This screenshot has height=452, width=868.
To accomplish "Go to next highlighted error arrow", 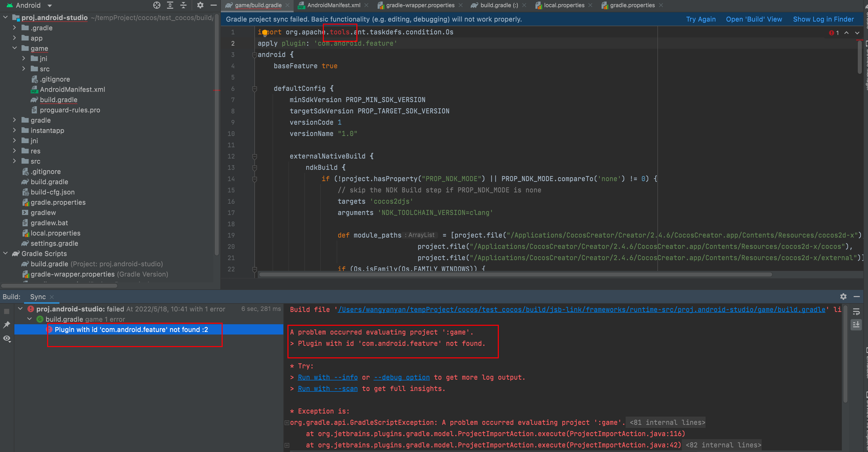I will [x=857, y=33].
